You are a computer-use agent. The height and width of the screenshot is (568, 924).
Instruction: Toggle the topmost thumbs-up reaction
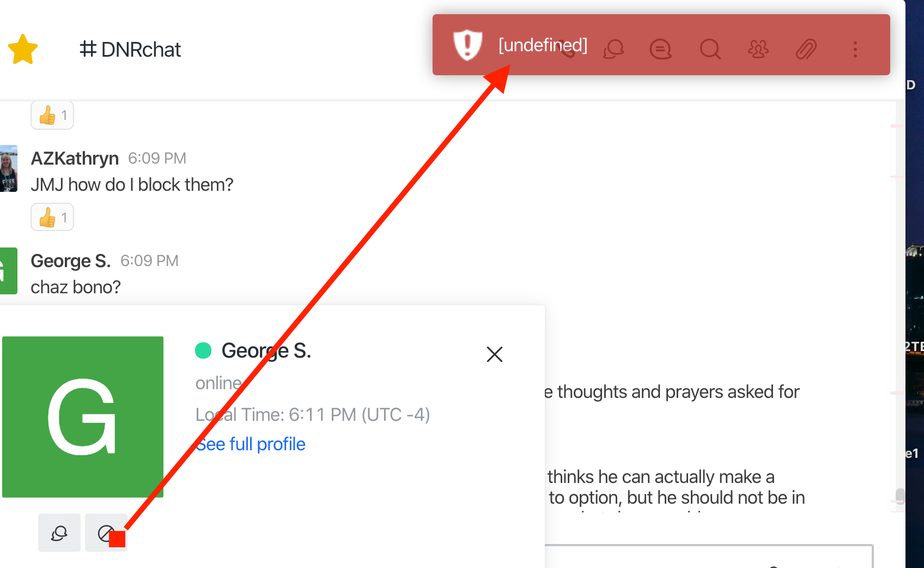pyautogui.click(x=52, y=116)
